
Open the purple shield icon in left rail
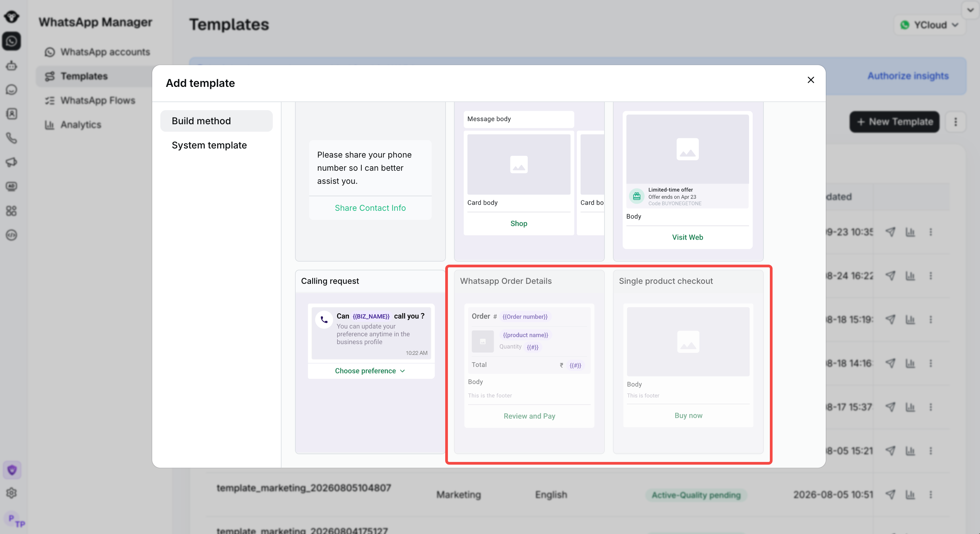click(12, 470)
